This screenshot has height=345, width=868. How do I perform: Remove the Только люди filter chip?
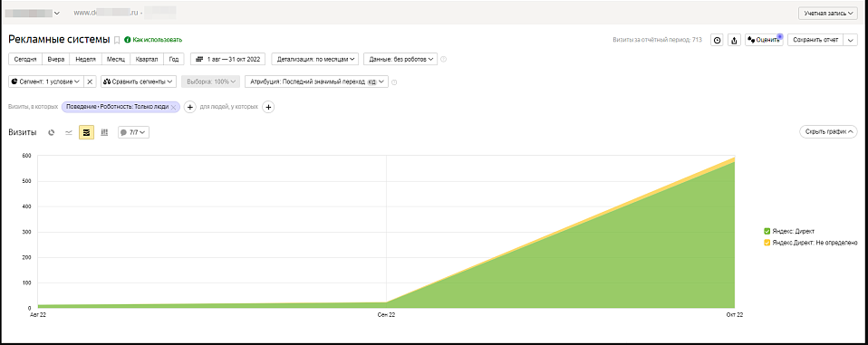(x=173, y=107)
